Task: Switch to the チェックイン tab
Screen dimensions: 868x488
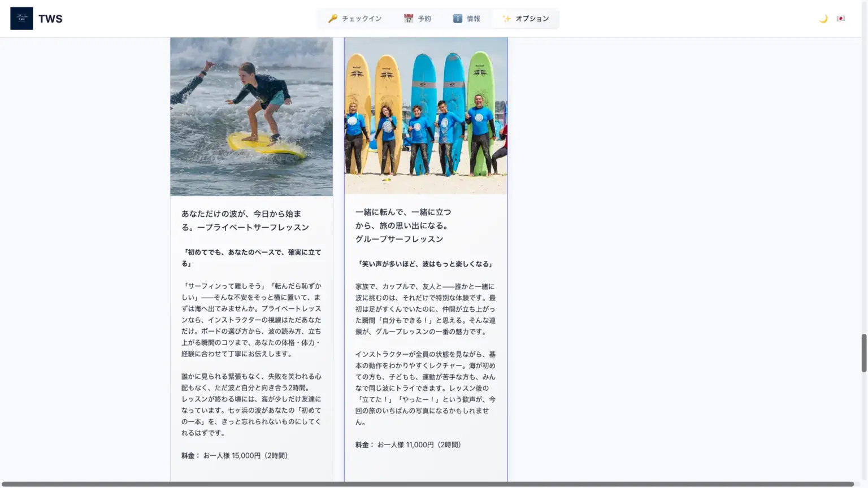Action: 362,19
